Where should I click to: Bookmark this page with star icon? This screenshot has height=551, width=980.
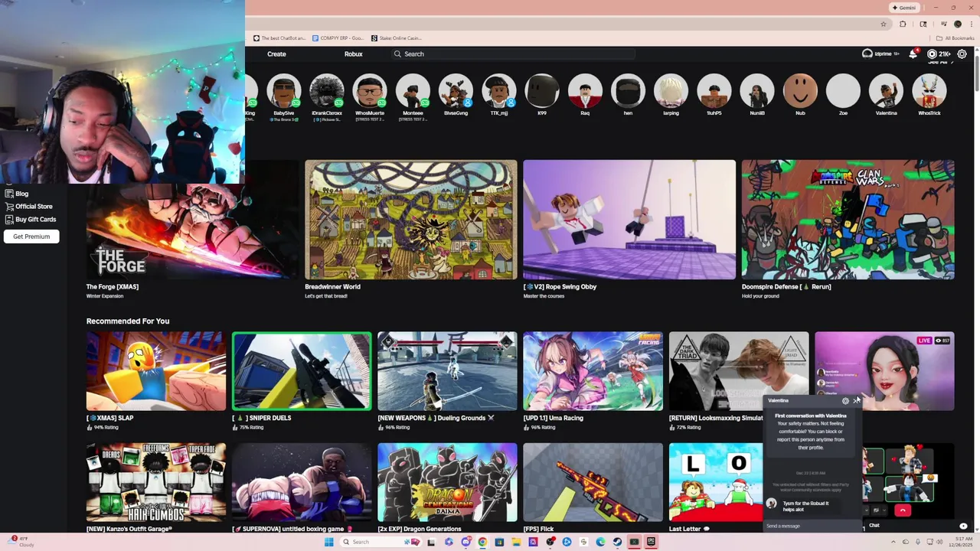883,24
